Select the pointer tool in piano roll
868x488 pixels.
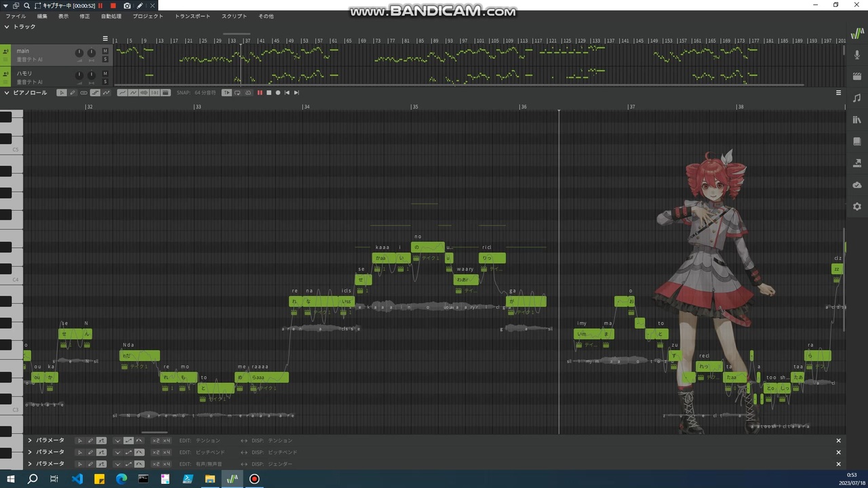tap(62, 93)
